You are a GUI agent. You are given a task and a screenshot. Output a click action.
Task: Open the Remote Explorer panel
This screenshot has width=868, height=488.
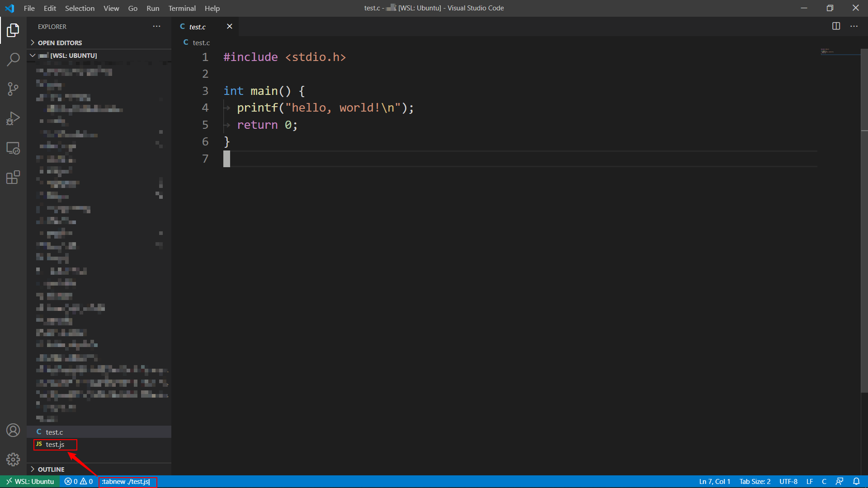point(13,148)
